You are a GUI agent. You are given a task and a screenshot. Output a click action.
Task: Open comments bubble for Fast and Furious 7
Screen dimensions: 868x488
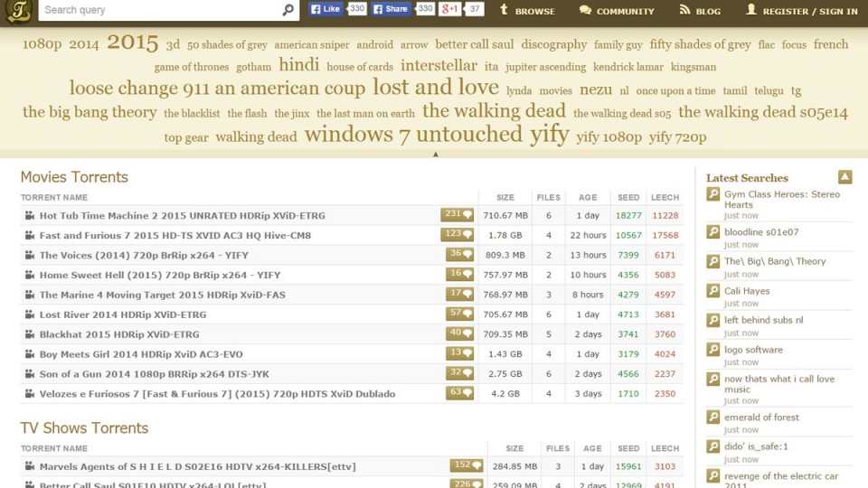[x=457, y=235]
